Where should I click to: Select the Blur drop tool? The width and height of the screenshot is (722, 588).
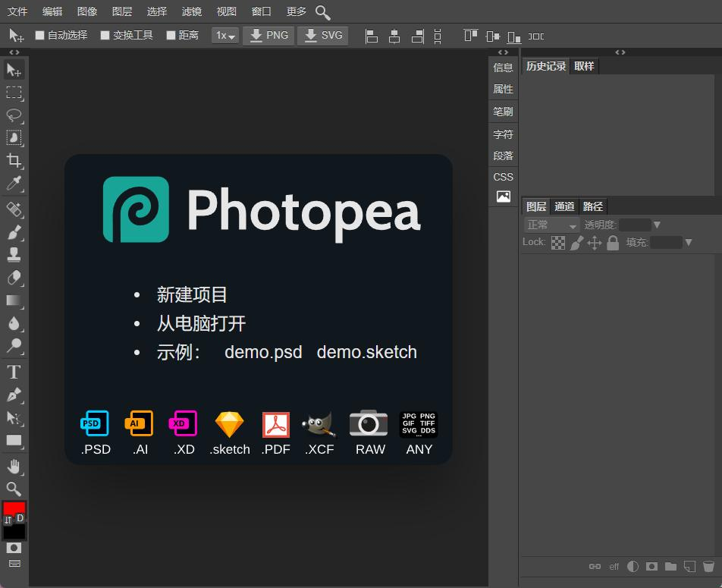[x=14, y=323]
